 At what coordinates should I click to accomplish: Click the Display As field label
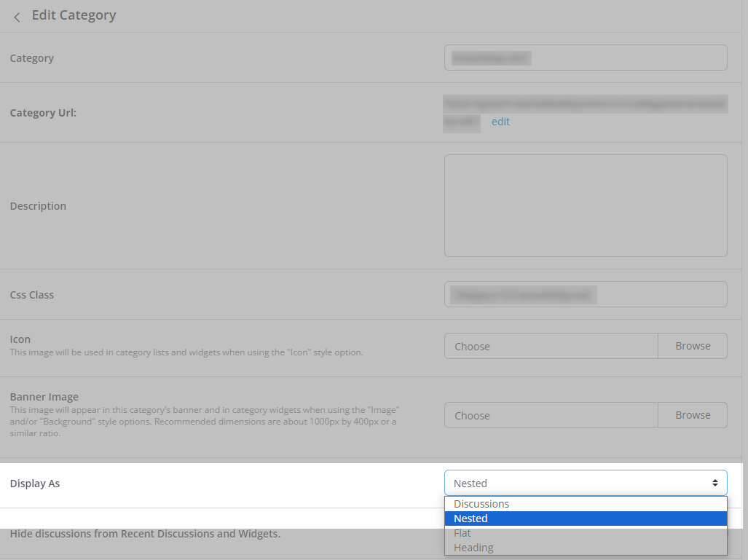[35, 484]
